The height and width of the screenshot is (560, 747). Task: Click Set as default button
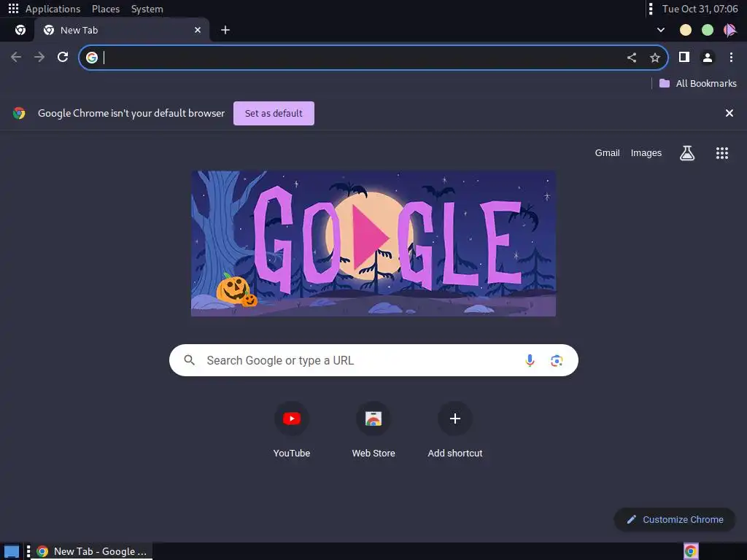tap(274, 113)
